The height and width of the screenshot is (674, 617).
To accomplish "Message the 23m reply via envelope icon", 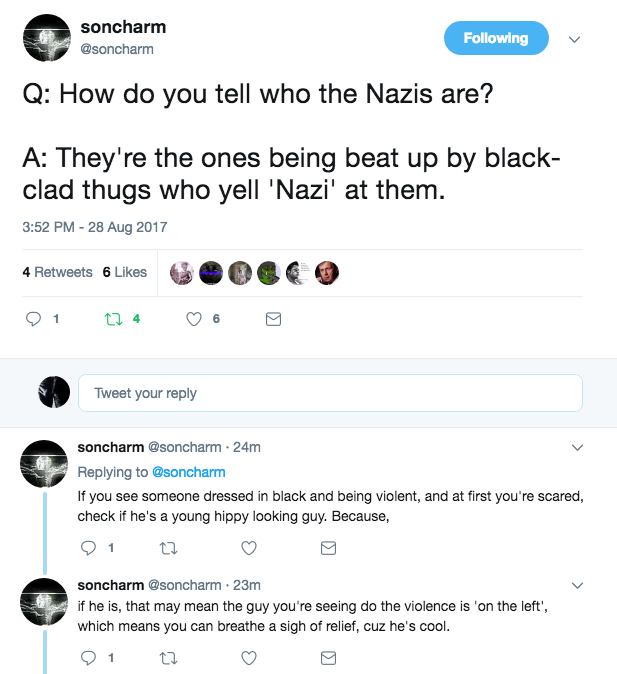I will (x=327, y=658).
